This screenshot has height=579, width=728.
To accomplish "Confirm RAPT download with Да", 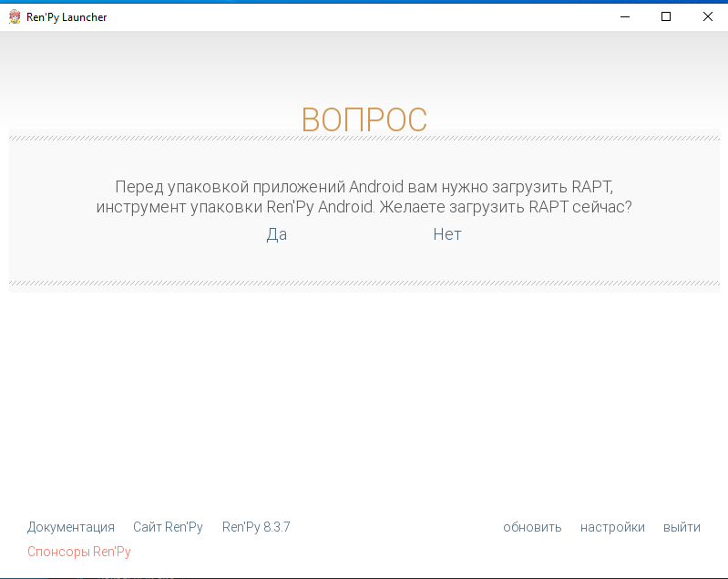I will pos(277,234).
